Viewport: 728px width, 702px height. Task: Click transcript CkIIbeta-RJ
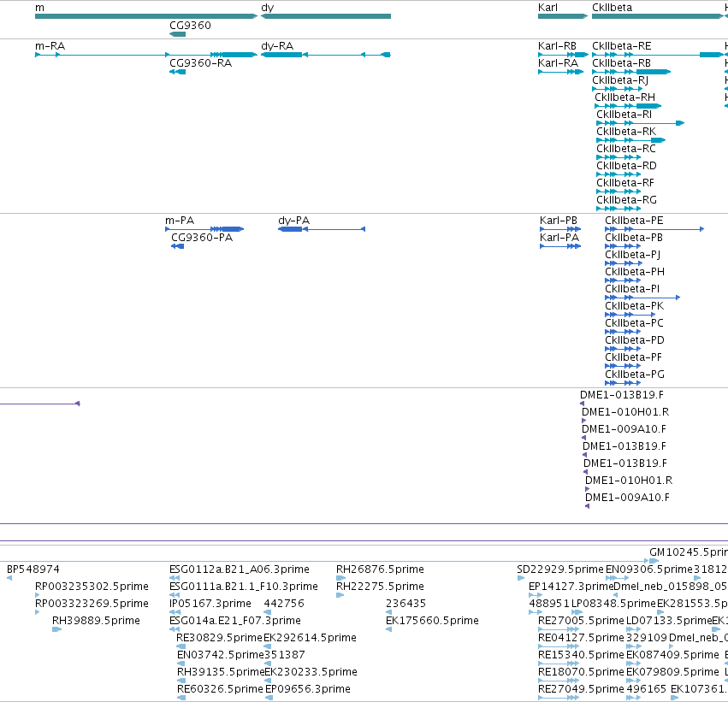[x=620, y=80]
